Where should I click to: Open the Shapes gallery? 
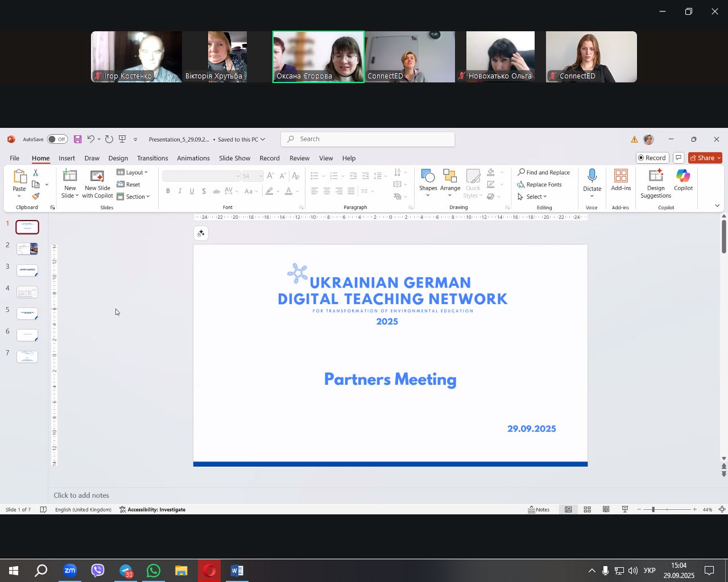[x=428, y=181]
